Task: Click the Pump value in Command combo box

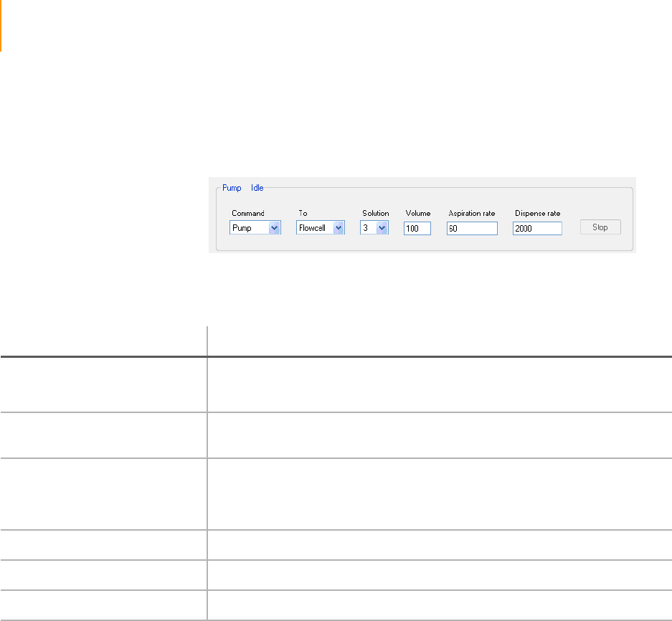Action: (248, 228)
